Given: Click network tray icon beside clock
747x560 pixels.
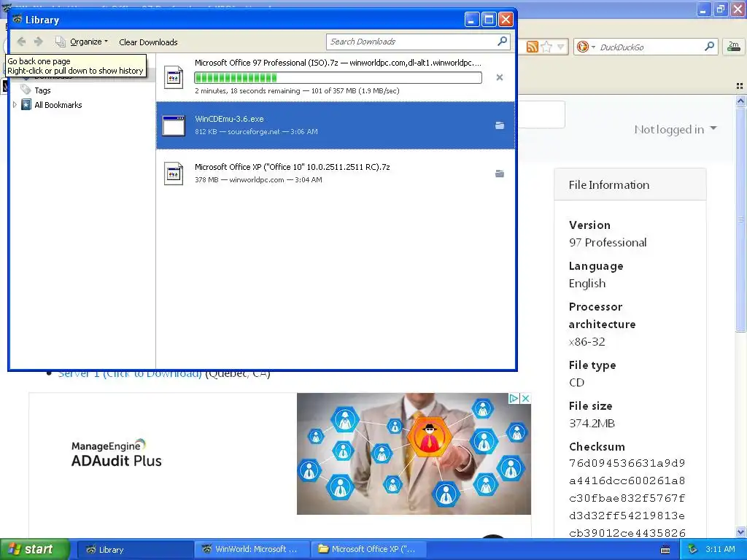Looking at the screenshot, I should pos(693,549).
